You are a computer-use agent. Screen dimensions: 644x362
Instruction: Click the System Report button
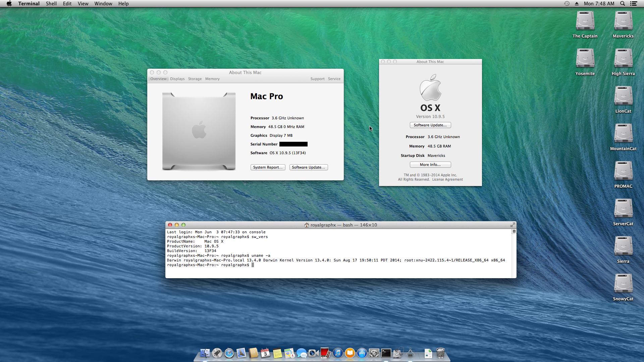pyautogui.click(x=268, y=167)
